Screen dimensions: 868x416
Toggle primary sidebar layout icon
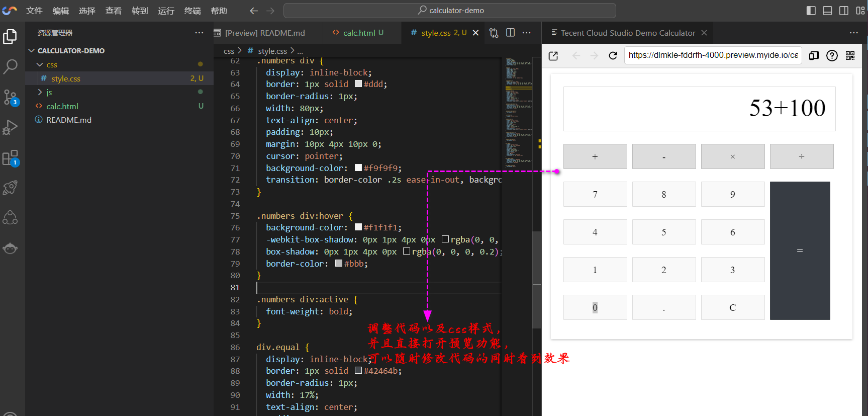coord(811,11)
